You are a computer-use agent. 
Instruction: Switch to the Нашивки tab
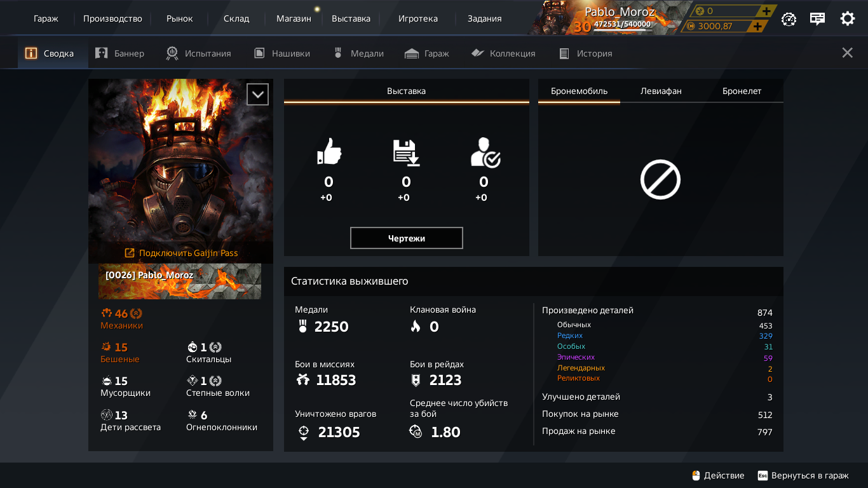[283, 53]
